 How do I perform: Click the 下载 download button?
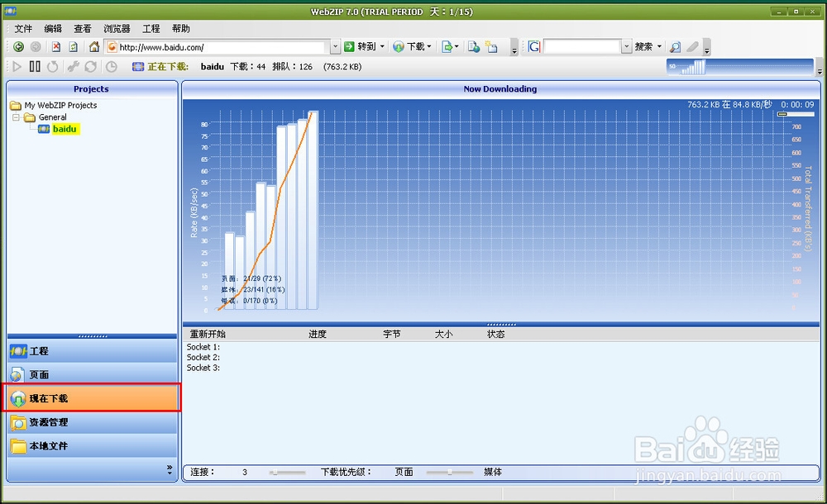[409, 46]
